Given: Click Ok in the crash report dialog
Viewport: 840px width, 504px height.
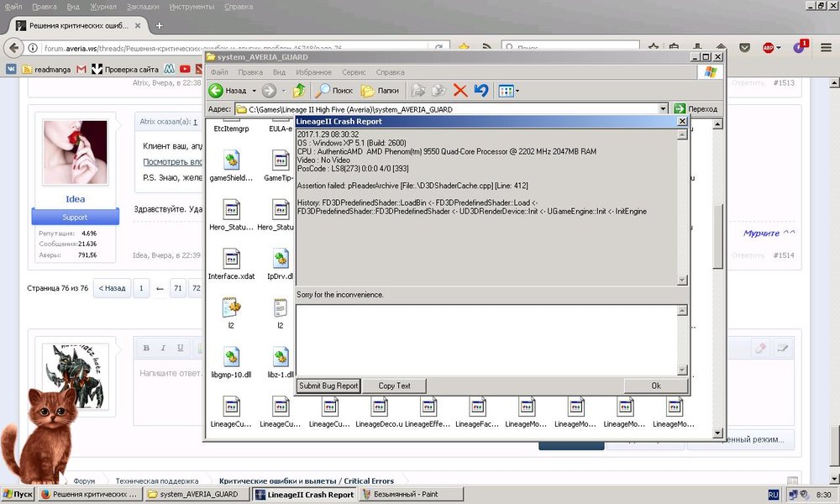Looking at the screenshot, I should [656, 386].
